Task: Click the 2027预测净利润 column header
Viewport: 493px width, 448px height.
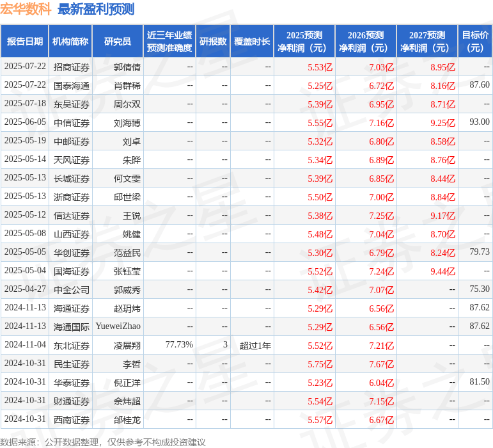Action: (427, 42)
